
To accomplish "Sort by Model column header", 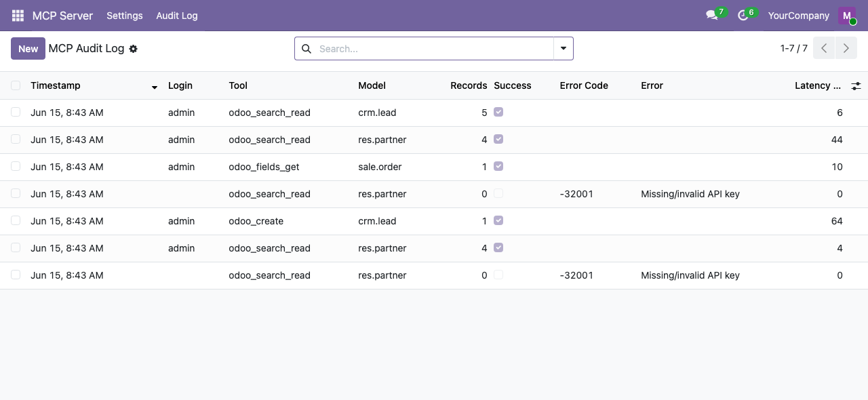I will tap(372, 85).
